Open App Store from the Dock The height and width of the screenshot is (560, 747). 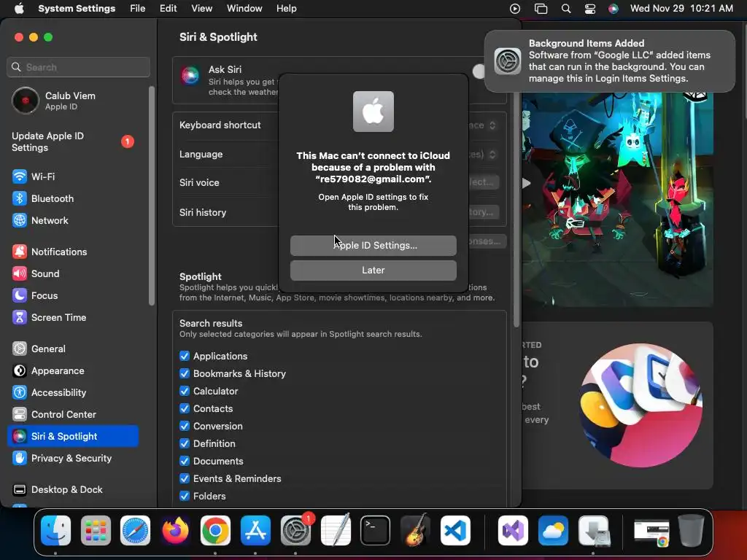click(x=255, y=531)
